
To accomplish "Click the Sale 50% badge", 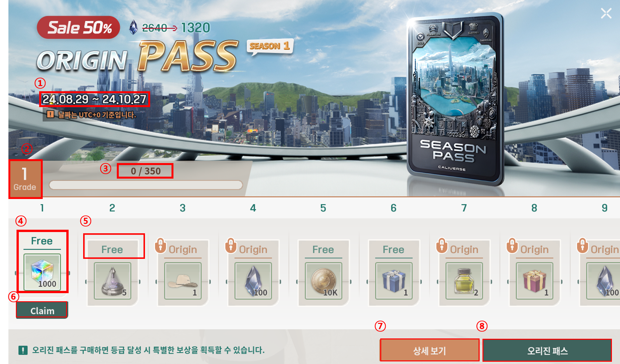I will (x=79, y=28).
